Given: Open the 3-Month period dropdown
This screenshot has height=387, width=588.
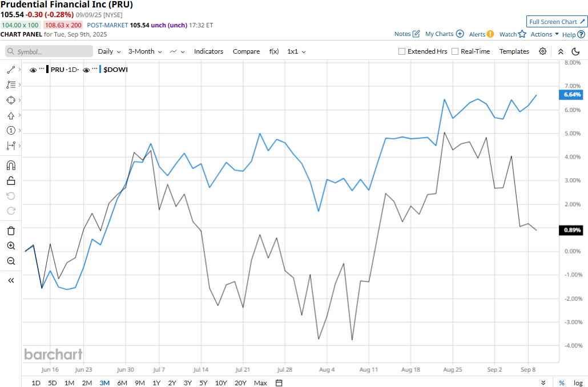Looking at the screenshot, I should pos(145,51).
